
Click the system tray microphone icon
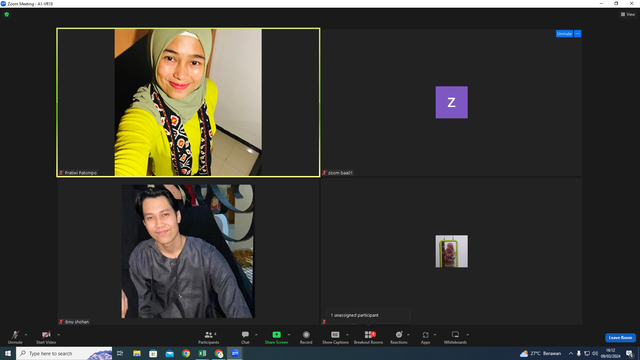click(578, 353)
